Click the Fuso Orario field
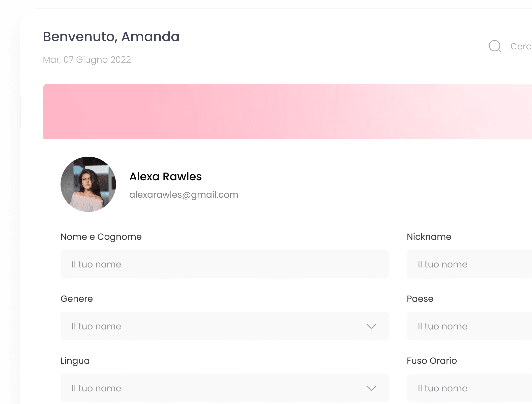Image resolution: width=532 pixels, height=404 pixels. 469,388
